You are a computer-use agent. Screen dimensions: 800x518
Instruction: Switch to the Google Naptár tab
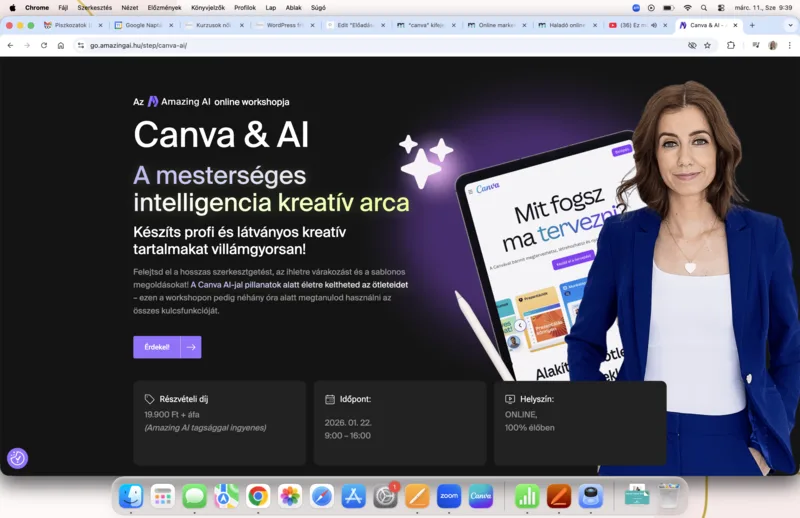click(141, 25)
